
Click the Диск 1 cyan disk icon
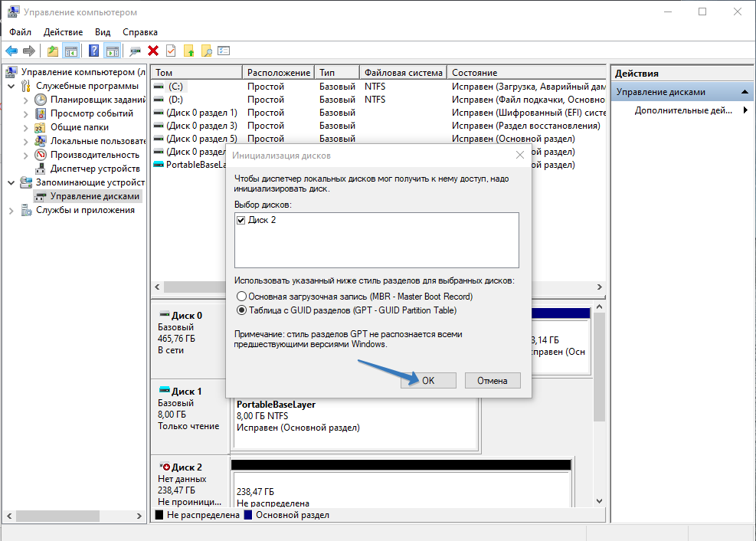(x=165, y=389)
